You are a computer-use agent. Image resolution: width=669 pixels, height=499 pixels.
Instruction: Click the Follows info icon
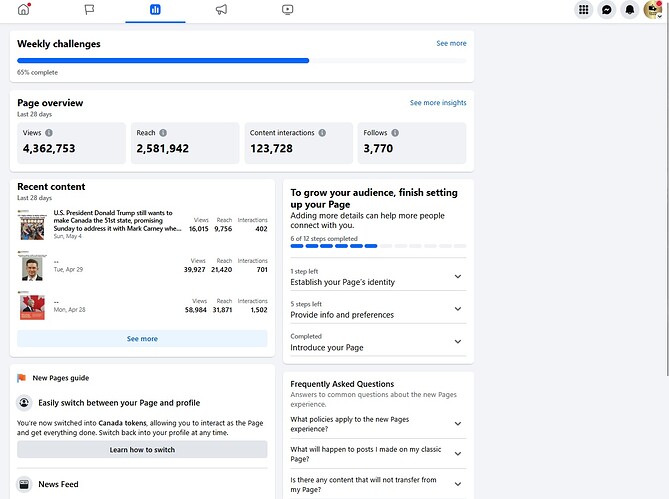pos(395,133)
